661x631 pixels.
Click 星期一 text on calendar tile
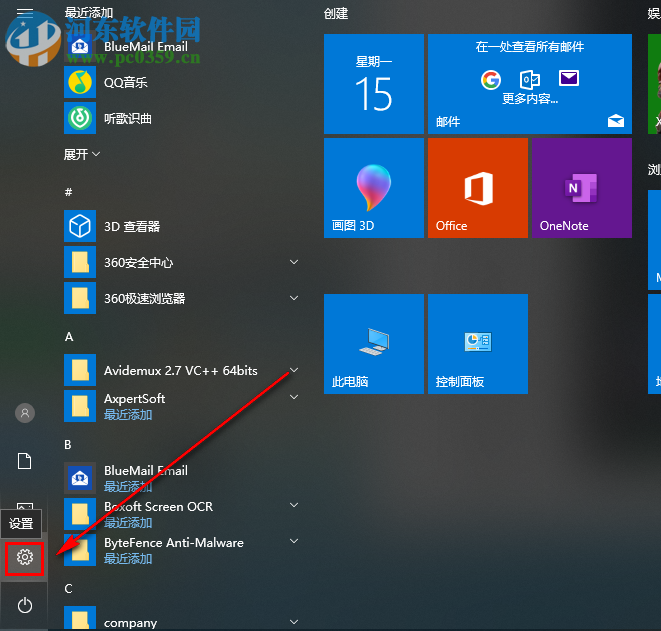click(x=373, y=62)
